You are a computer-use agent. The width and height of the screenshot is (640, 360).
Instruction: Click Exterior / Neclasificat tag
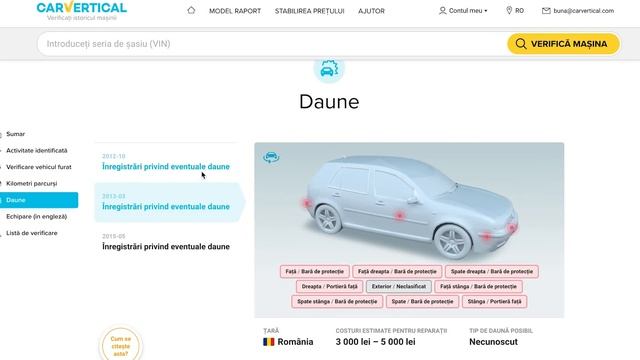tap(398, 287)
